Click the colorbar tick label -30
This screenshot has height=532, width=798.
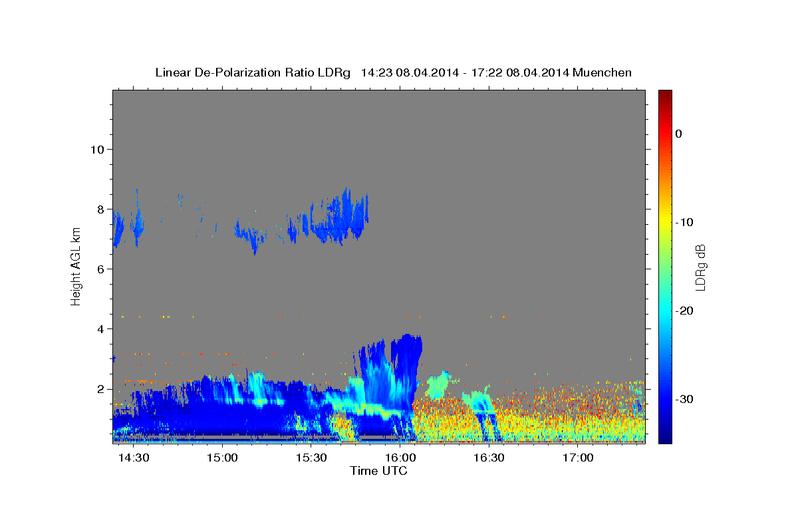(684, 399)
